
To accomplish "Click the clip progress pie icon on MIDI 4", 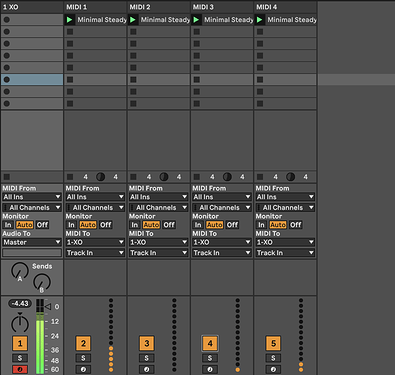I will [290, 177].
